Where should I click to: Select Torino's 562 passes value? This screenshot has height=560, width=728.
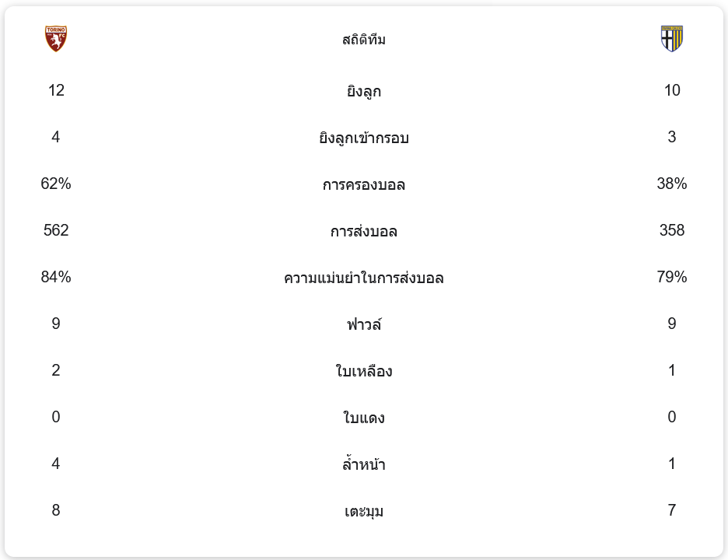(56, 230)
